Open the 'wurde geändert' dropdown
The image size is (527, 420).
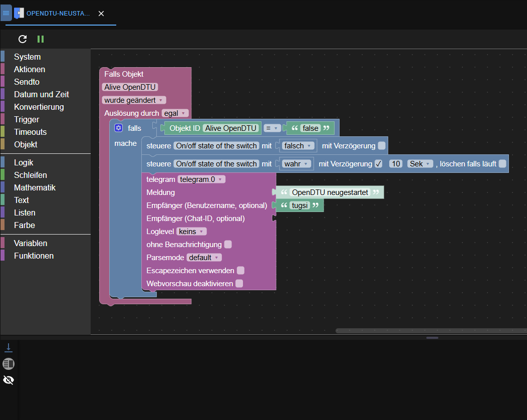[x=134, y=100]
